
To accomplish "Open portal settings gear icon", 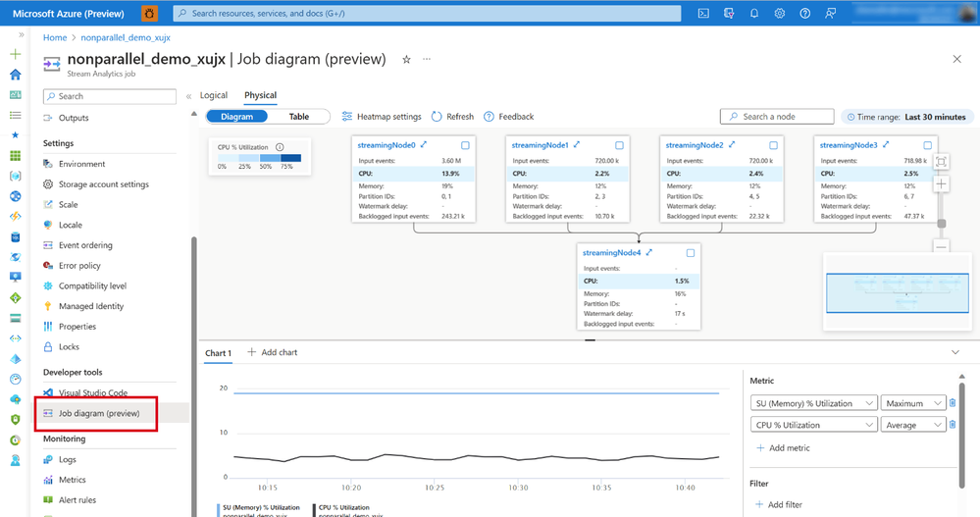I will [779, 13].
